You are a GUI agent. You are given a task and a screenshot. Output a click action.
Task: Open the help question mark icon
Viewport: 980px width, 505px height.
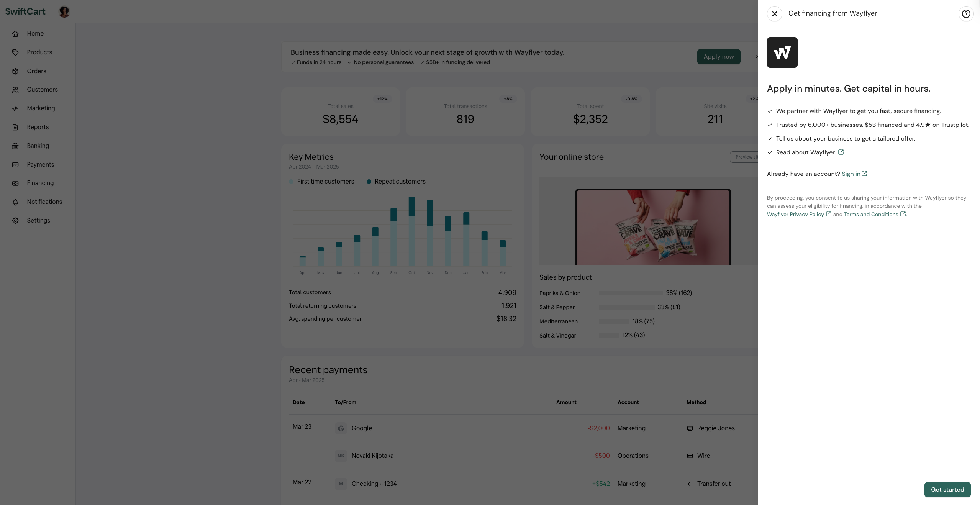pyautogui.click(x=966, y=14)
